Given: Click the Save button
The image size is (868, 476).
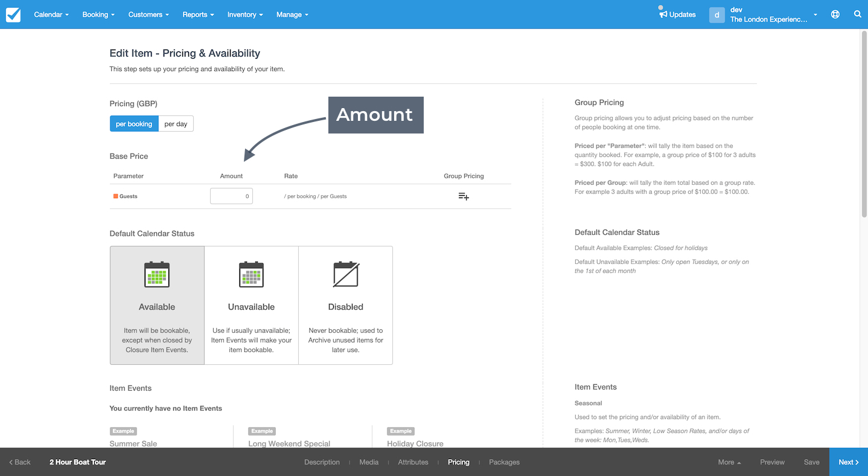Looking at the screenshot, I should point(812,462).
